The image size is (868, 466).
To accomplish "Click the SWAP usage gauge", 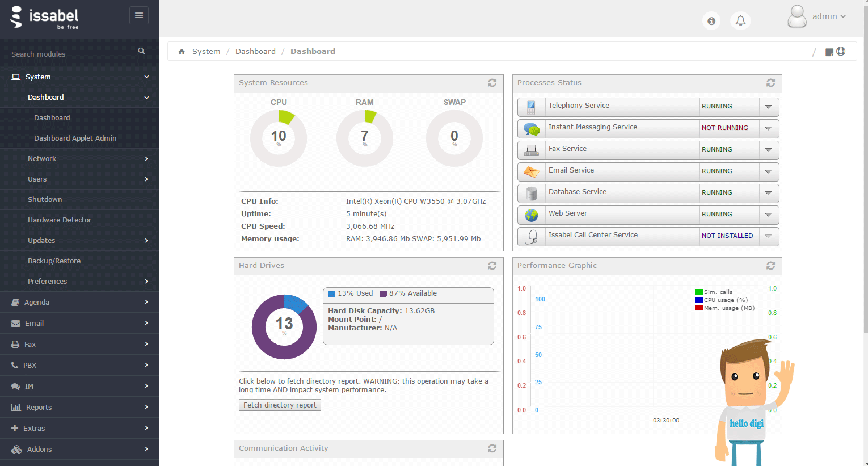I will click(454, 138).
